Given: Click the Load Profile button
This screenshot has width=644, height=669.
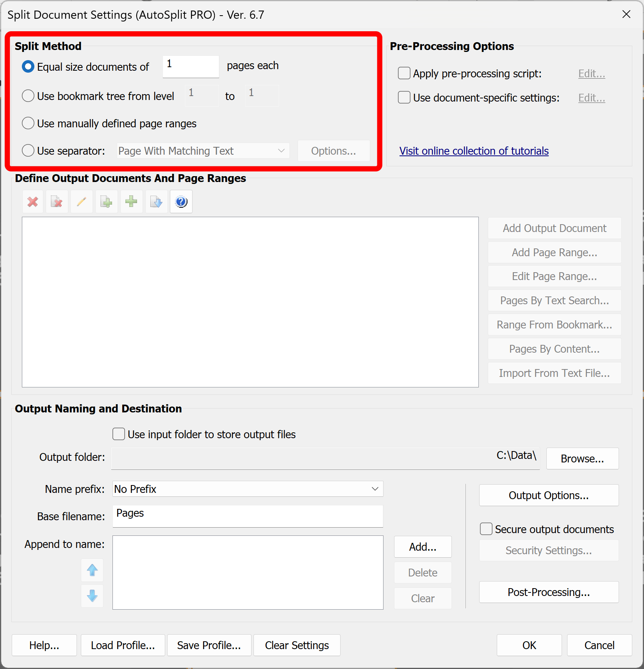Looking at the screenshot, I should click(x=123, y=645).
